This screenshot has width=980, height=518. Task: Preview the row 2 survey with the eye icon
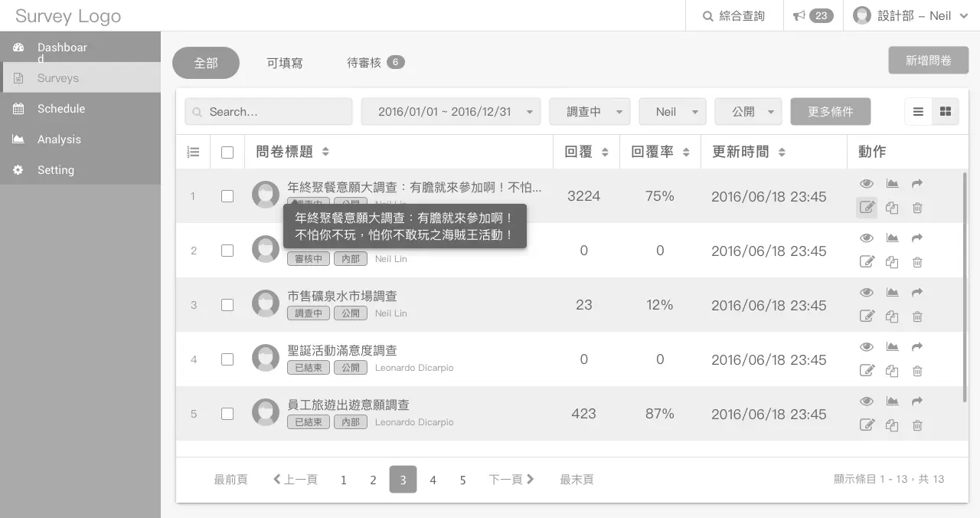pos(867,238)
